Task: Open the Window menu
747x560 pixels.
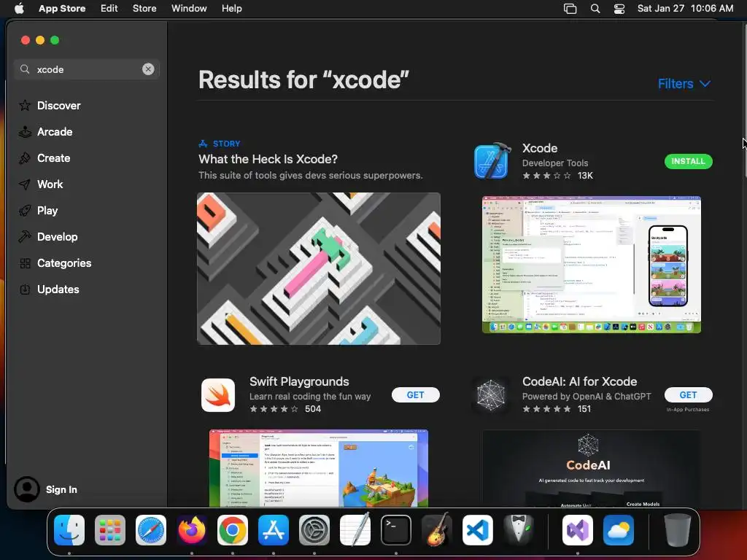Action: click(189, 8)
